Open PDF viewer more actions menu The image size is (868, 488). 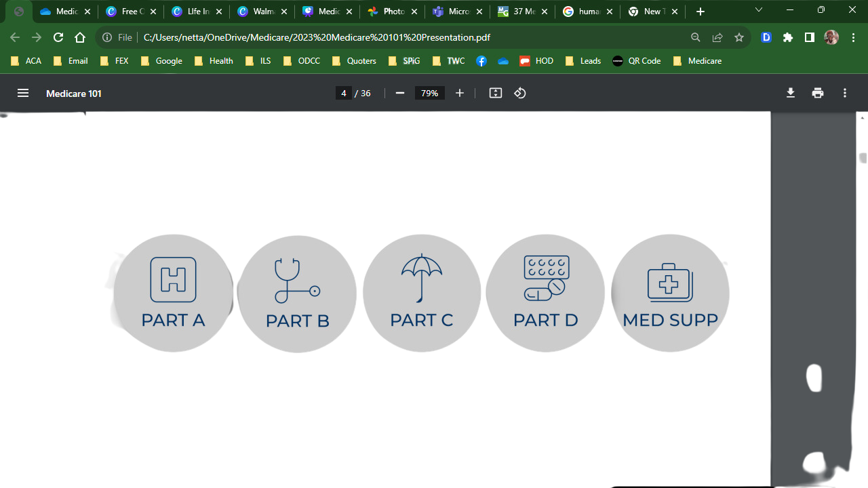coord(845,93)
